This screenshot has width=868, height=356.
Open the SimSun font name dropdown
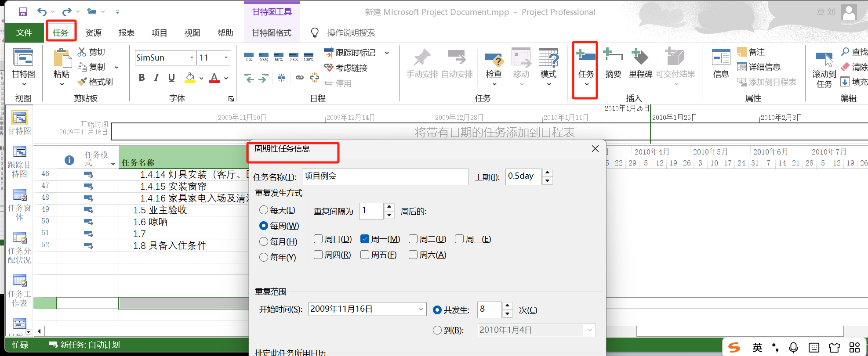[192, 58]
